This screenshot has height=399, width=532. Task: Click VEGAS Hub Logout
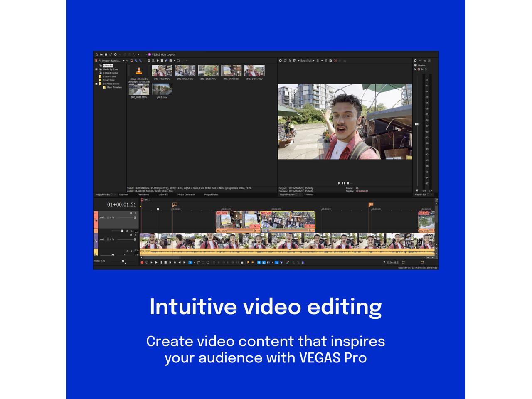[163, 54]
